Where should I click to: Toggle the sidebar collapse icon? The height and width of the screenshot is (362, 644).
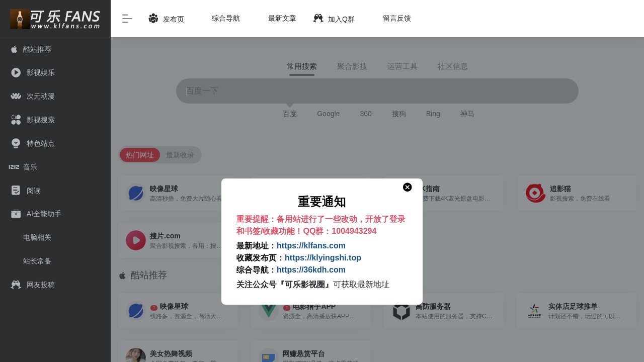(127, 19)
